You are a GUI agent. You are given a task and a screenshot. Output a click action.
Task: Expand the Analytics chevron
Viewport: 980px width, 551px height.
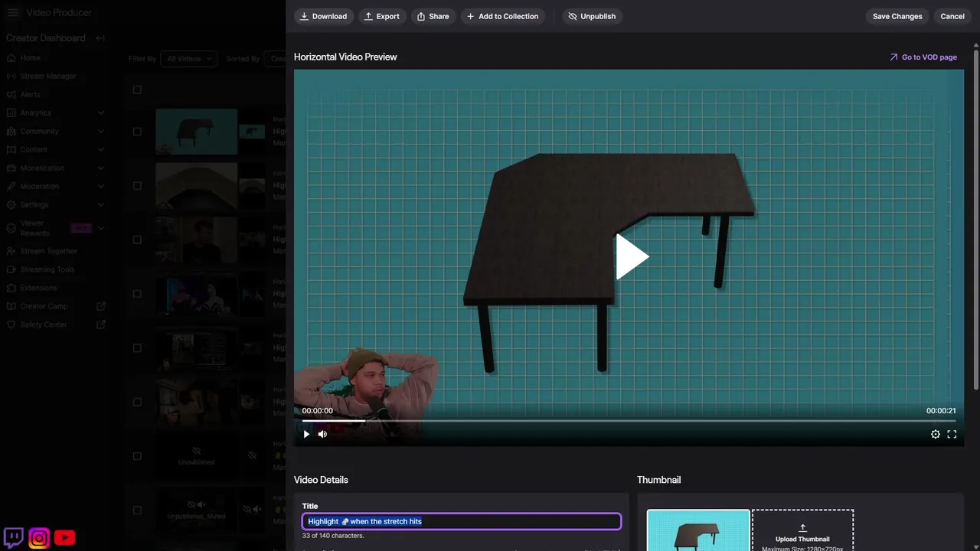pos(101,113)
